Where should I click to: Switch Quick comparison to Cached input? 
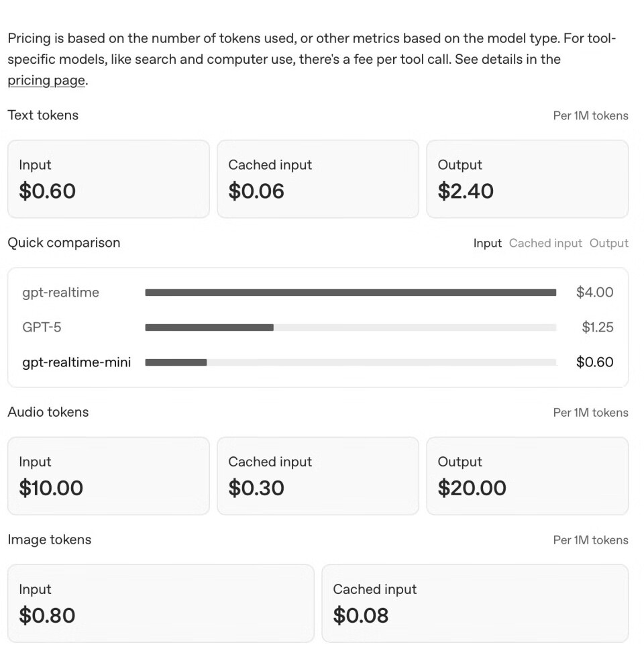545,244
